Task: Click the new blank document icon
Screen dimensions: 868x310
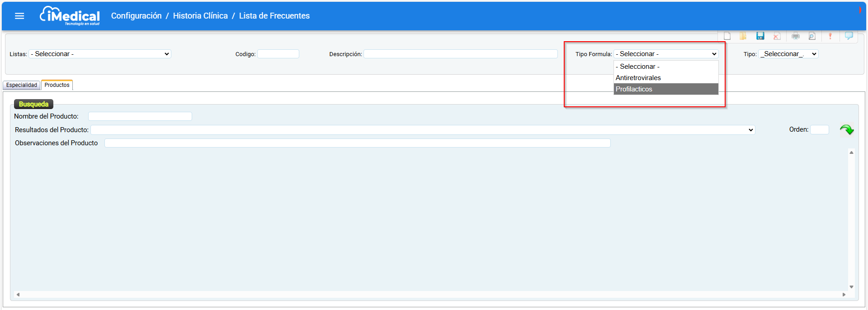Action: click(x=727, y=36)
